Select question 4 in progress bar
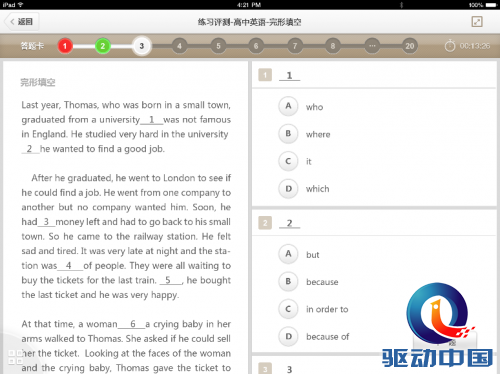 180,46
